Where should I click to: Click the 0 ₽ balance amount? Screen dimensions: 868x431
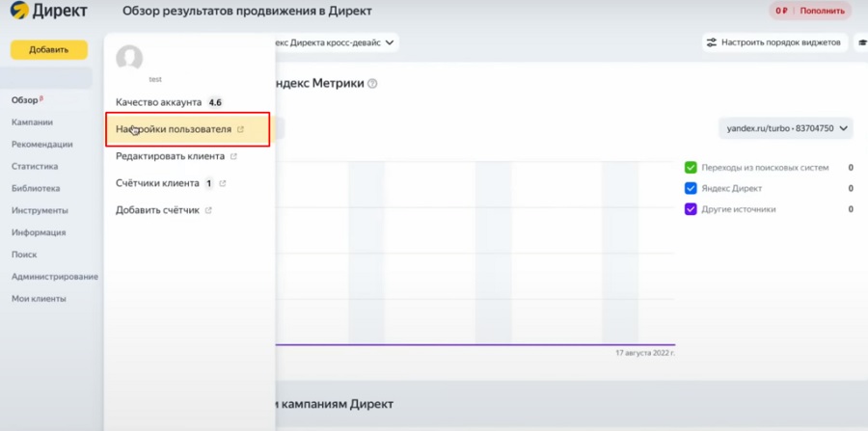[781, 11]
